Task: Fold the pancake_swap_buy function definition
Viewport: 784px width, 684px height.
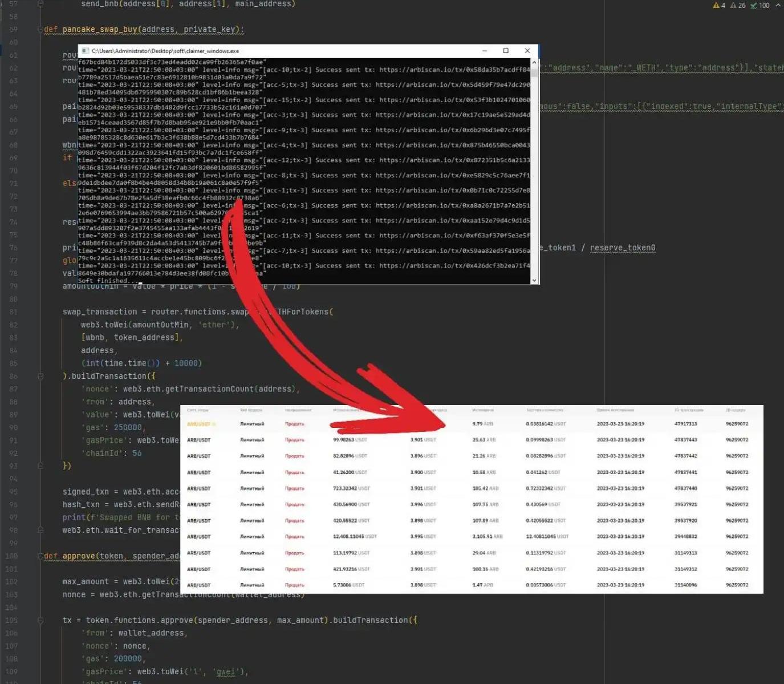Action: pos(40,30)
